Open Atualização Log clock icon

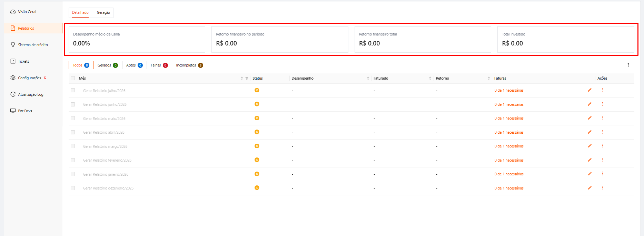pyautogui.click(x=13, y=94)
